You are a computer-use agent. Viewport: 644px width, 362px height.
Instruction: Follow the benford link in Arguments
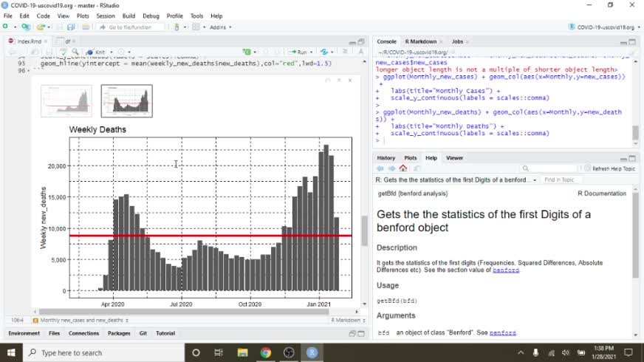coord(503,332)
